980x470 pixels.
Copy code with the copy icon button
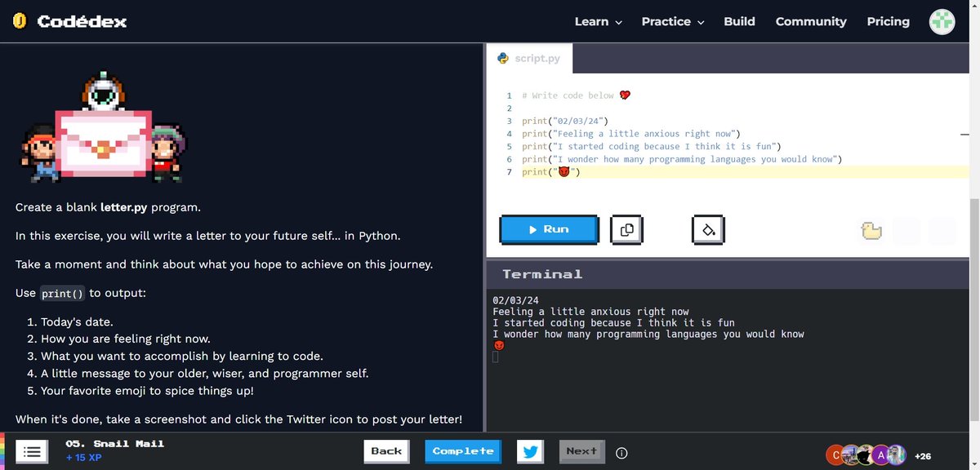pos(626,230)
